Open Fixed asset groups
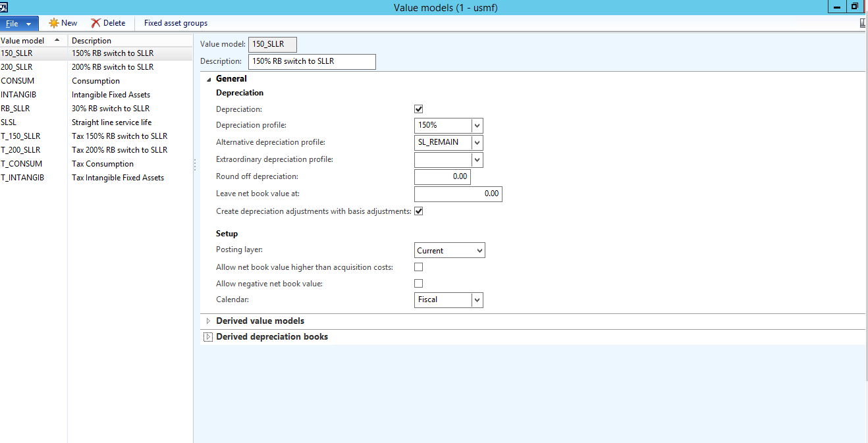868x443 pixels. [x=176, y=23]
